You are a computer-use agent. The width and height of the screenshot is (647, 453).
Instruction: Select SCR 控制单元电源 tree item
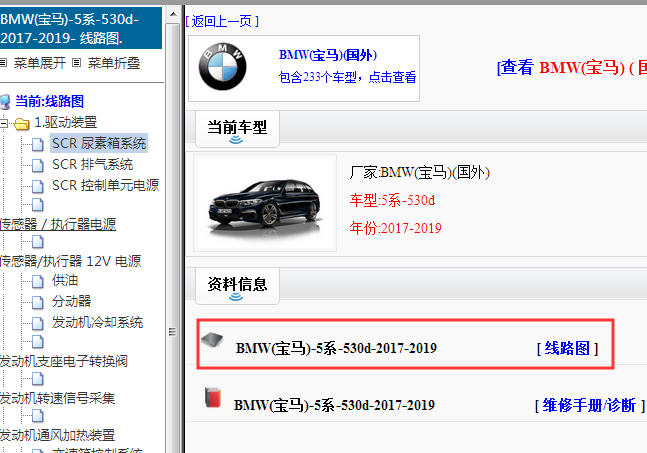(x=106, y=185)
